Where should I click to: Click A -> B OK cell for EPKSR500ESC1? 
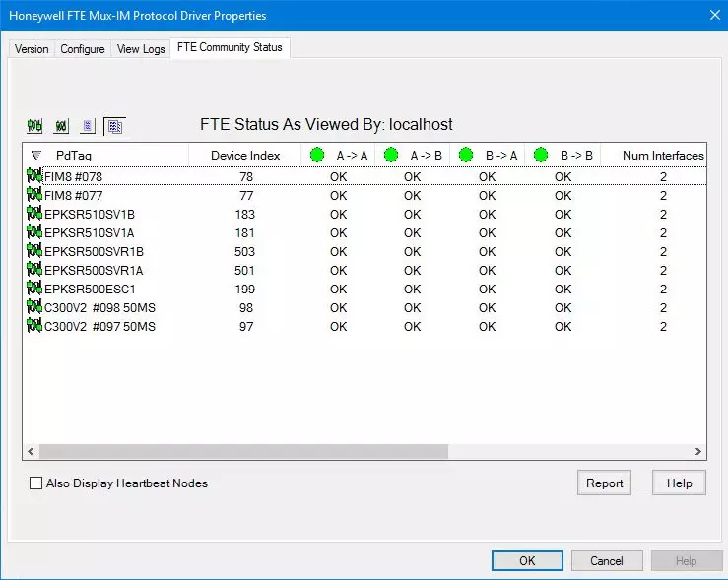[x=413, y=290]
